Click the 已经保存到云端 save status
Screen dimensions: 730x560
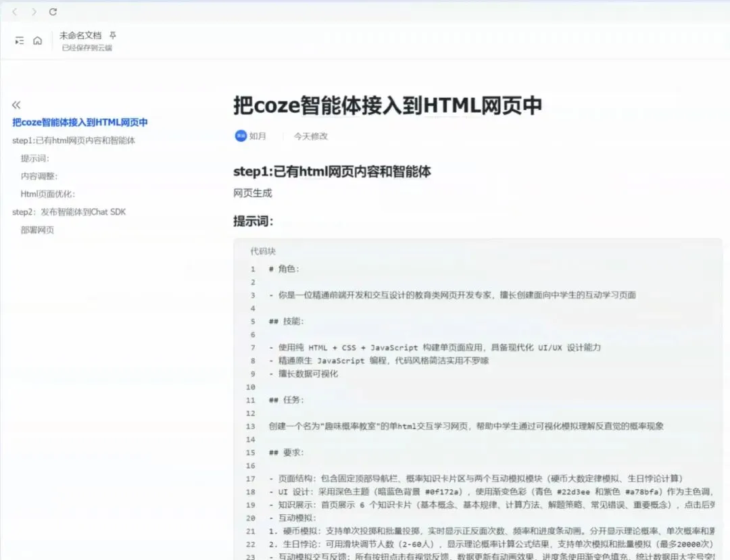click(x=87, y=47)
